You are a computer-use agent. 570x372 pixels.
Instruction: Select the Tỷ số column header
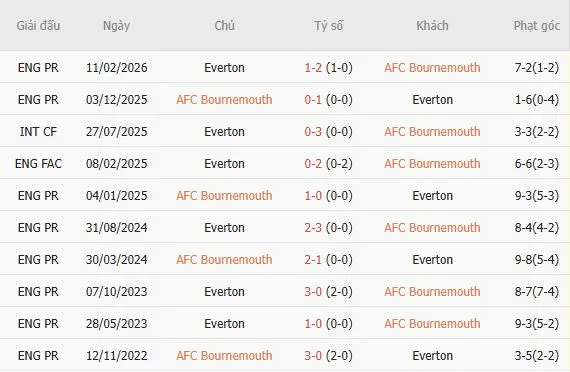(x=329, y=26)
